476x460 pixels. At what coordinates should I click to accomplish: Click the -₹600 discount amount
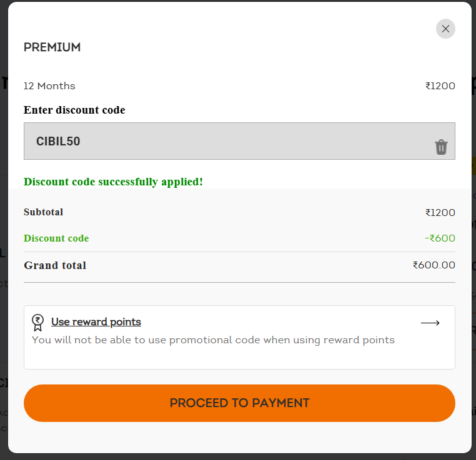pyautogui.click(x=440, y=238)
